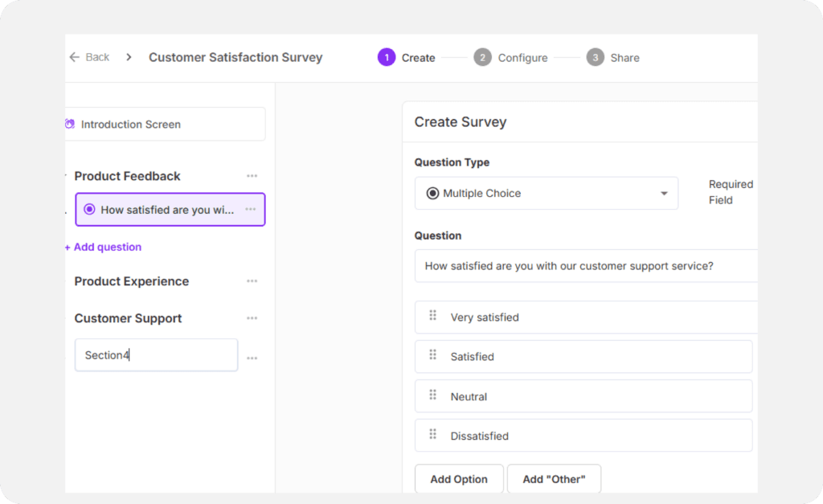Click the Add "Other" button
This screenshot has width=823, height=504.
coord(554,479)
